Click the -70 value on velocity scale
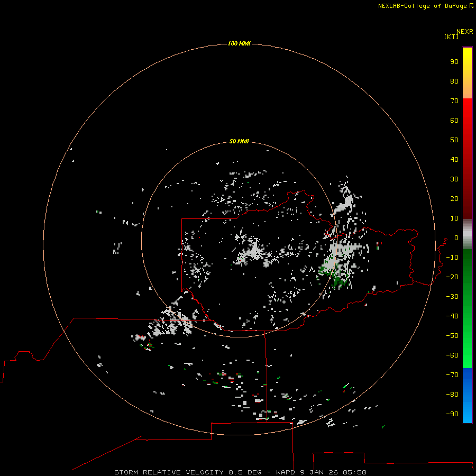This screenshot has height=476, width=476. click(452, 374)
